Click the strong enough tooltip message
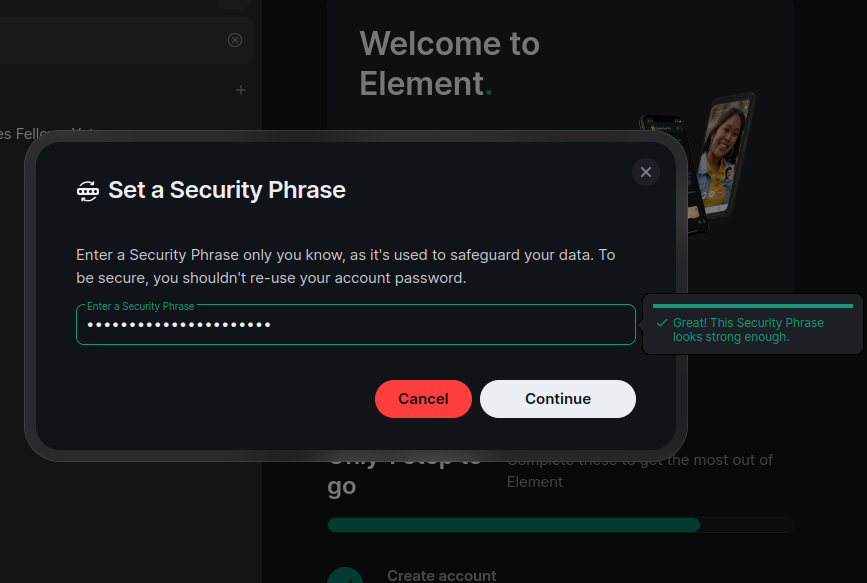 (748, 330)
